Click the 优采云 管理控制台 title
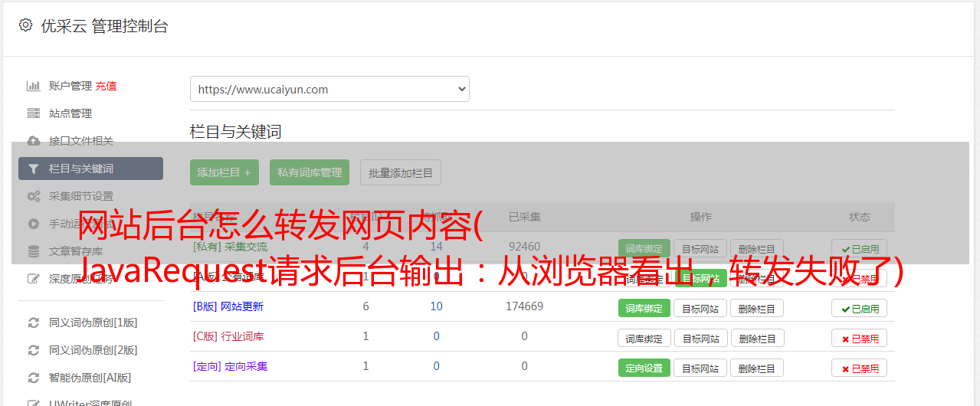Screen dimensions: 980x406 pos(104,26)
